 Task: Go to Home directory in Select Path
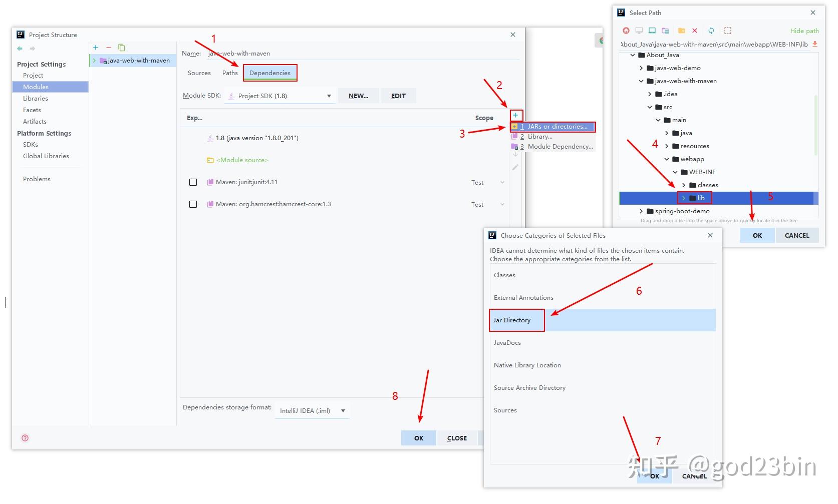pos(626,31)
